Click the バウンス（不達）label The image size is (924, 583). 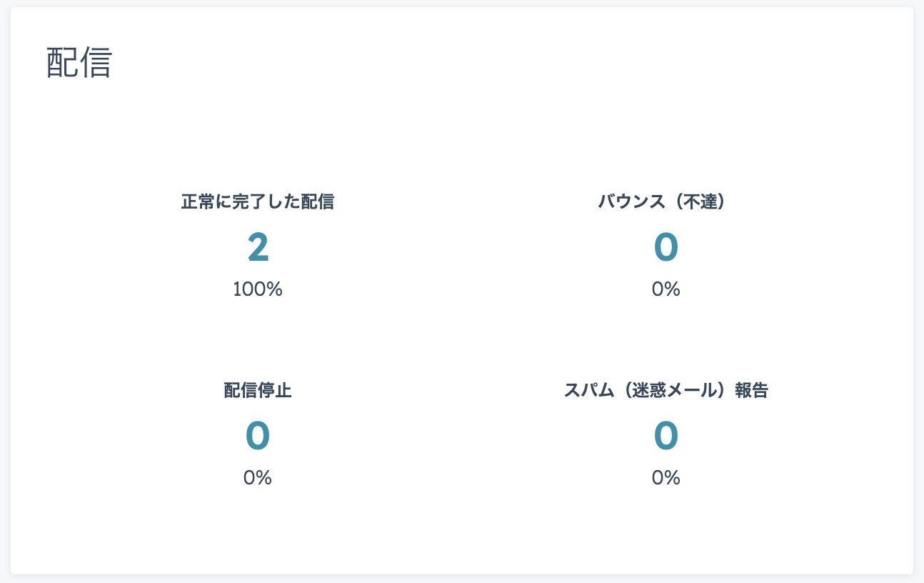[x=666, y=202]
